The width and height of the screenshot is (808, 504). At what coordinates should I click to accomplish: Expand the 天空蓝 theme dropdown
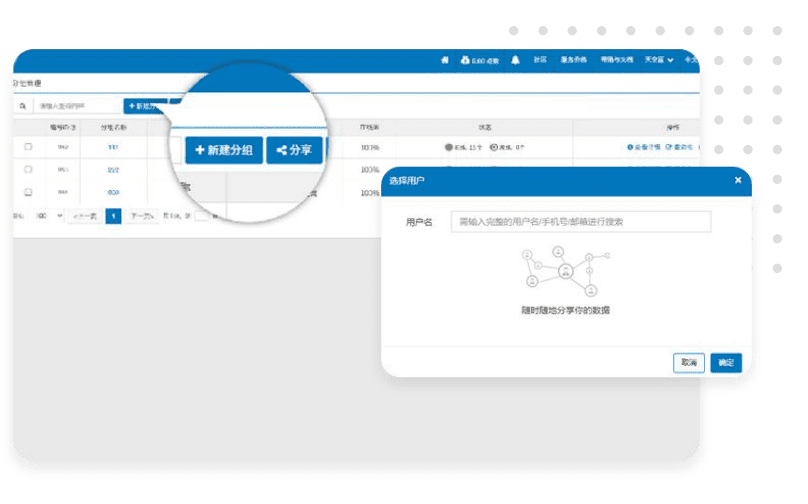[x=657, y=60]
